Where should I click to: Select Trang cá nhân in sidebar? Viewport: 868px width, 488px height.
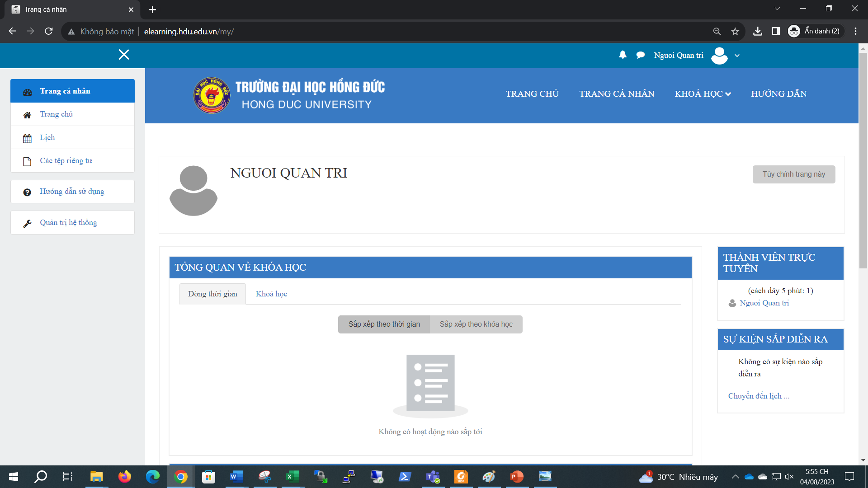(72, 91)
